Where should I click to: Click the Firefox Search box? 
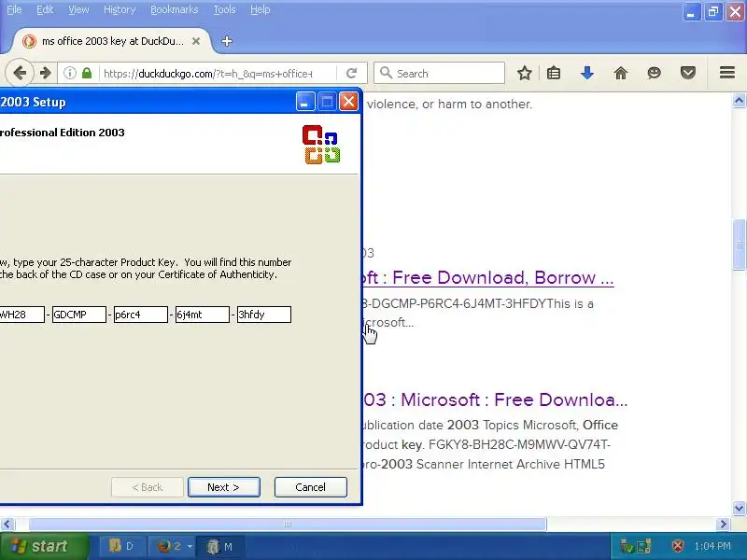tap(439, 74)
